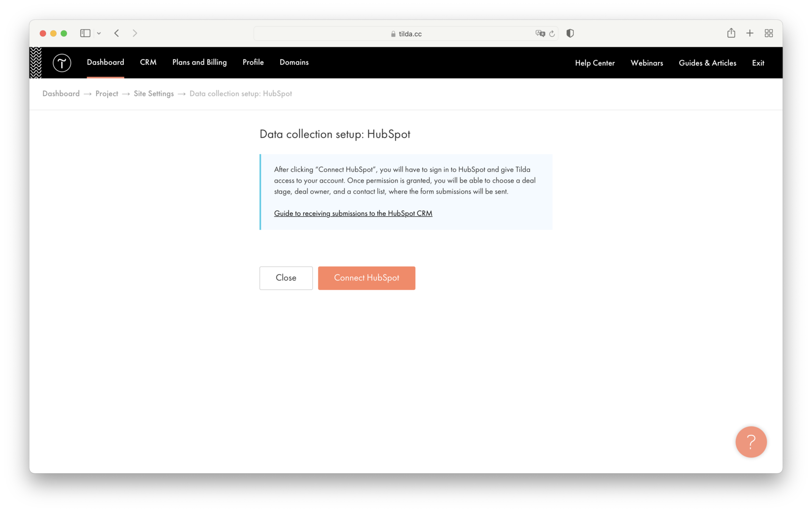This screenshot has width=812, height=512.
Task: Toggle the browser sidebar icon
Action: tap(85, 33)
